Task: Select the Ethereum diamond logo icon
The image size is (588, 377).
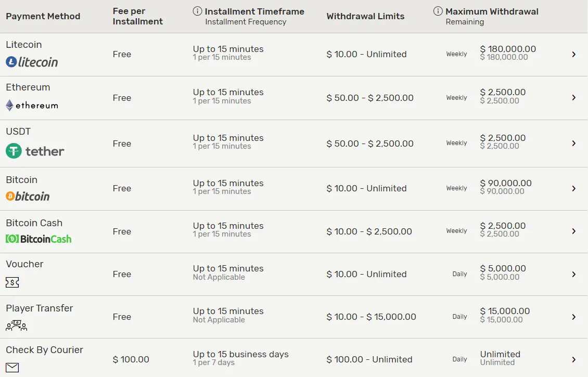Action: pos(9,105)
